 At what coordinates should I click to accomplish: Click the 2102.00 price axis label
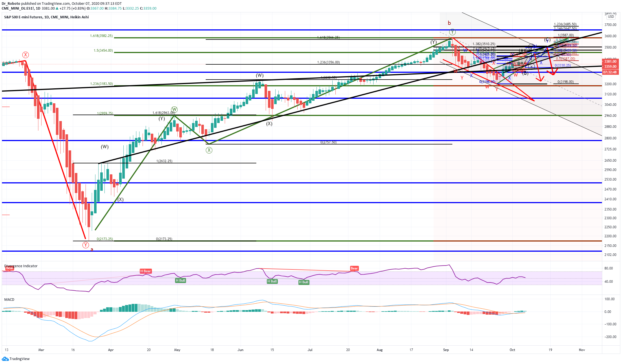click(x=610, y=255)
